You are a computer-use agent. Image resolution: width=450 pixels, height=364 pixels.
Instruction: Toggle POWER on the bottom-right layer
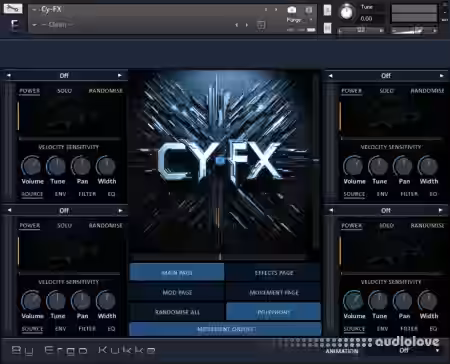[352, 226]
